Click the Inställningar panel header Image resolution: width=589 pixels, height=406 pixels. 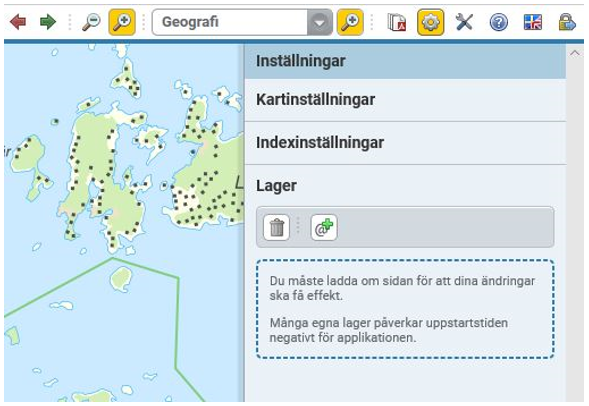(x=405, y=61)
